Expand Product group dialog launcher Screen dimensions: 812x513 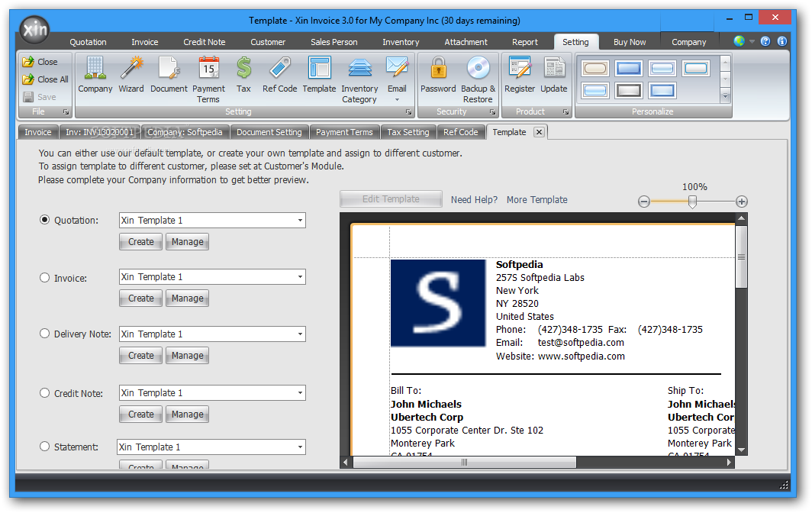point(565,112)
